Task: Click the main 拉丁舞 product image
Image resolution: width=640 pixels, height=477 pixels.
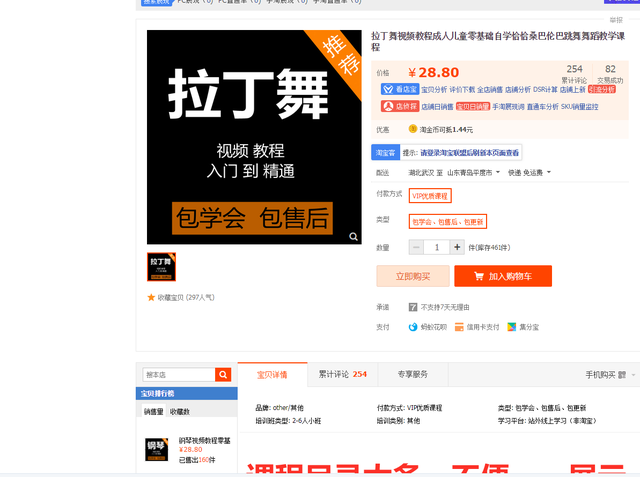Action: 254,137
